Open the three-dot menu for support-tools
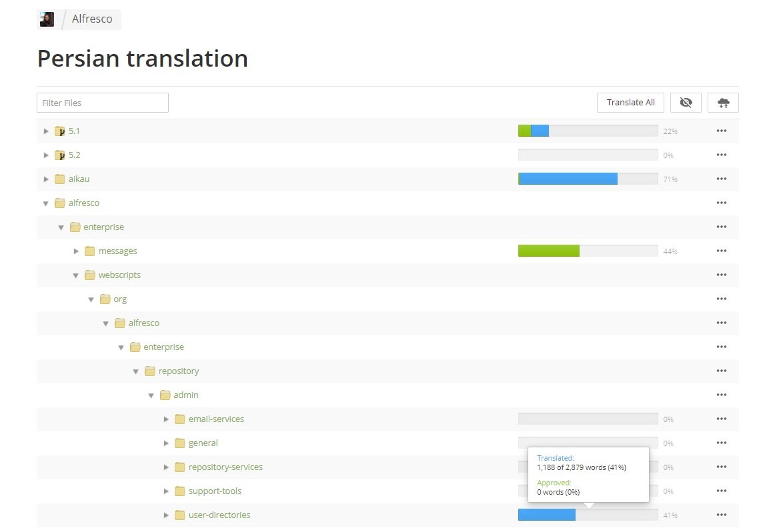Viewport: 765px width, 532px height. pyautogui.click(x=722, y=491)
